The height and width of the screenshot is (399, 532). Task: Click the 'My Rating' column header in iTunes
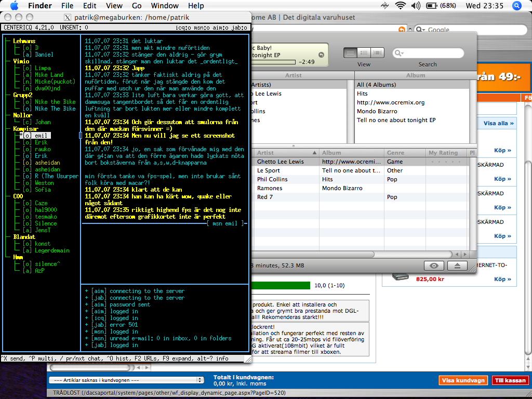[446, 153]
